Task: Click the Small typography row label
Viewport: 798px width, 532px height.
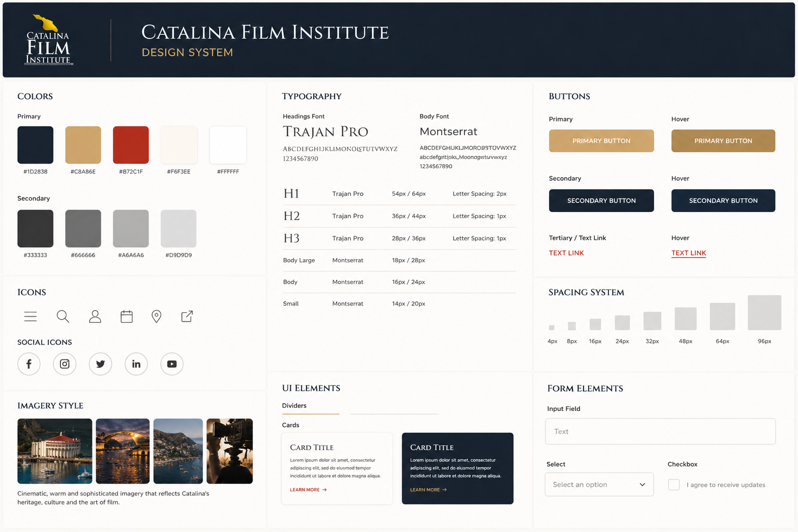Action: [290, 304]
